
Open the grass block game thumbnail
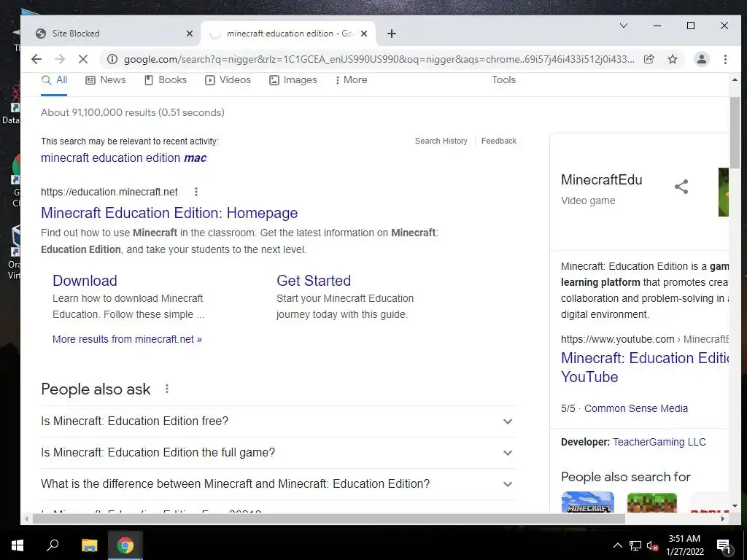click(x=651, y=502)
